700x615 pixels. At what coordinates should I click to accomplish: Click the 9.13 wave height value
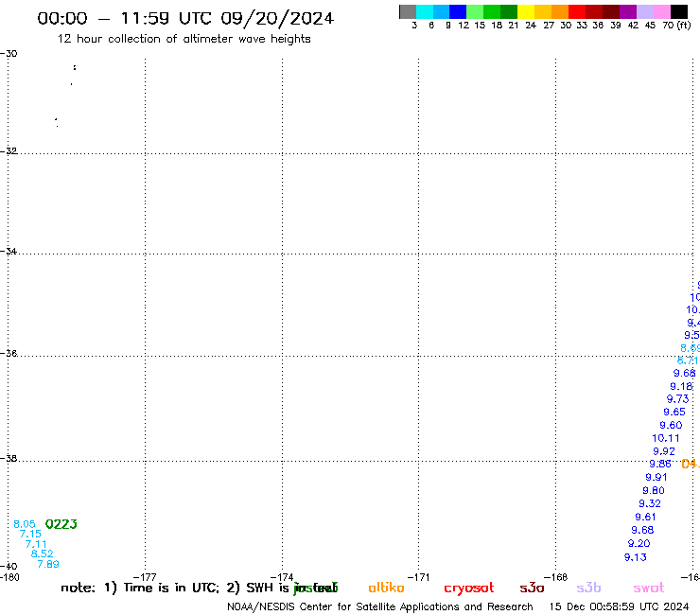coord(636,557)
